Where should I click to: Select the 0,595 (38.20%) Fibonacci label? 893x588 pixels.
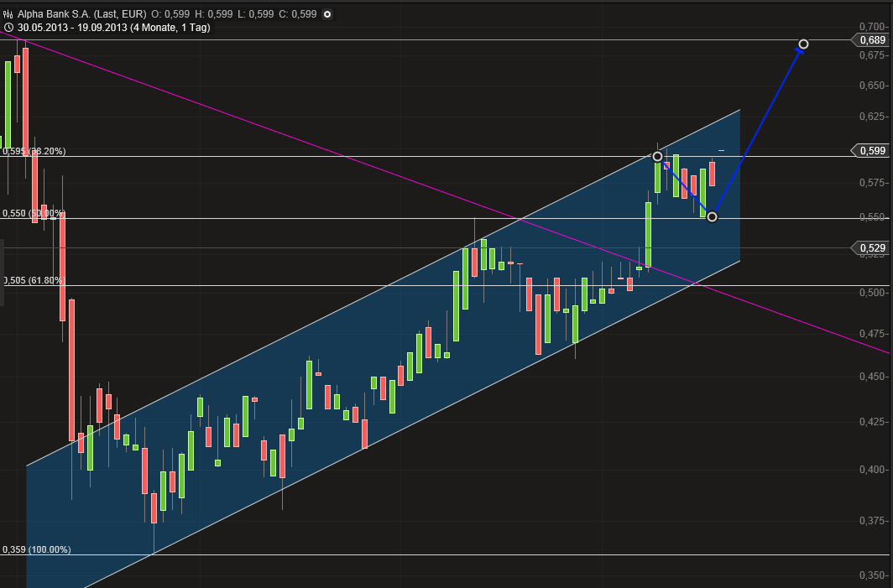tap(34, 152)
